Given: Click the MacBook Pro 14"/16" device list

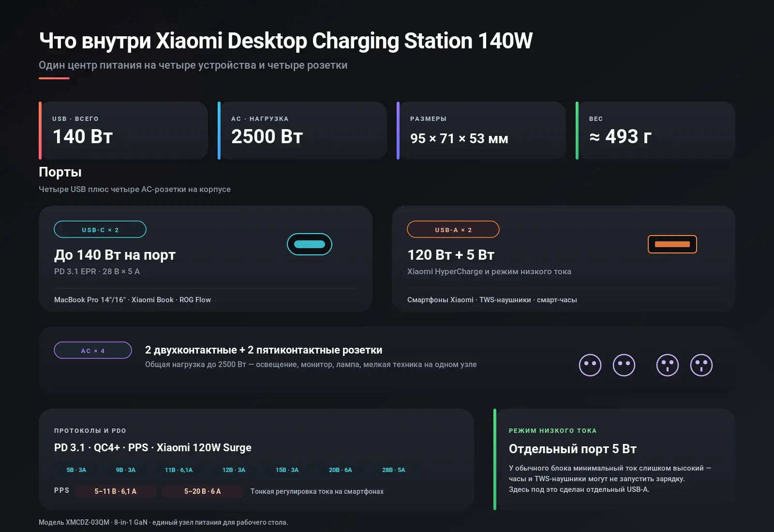Looking at the screenshot, I should pyautogui.click(x=133, y=300).
